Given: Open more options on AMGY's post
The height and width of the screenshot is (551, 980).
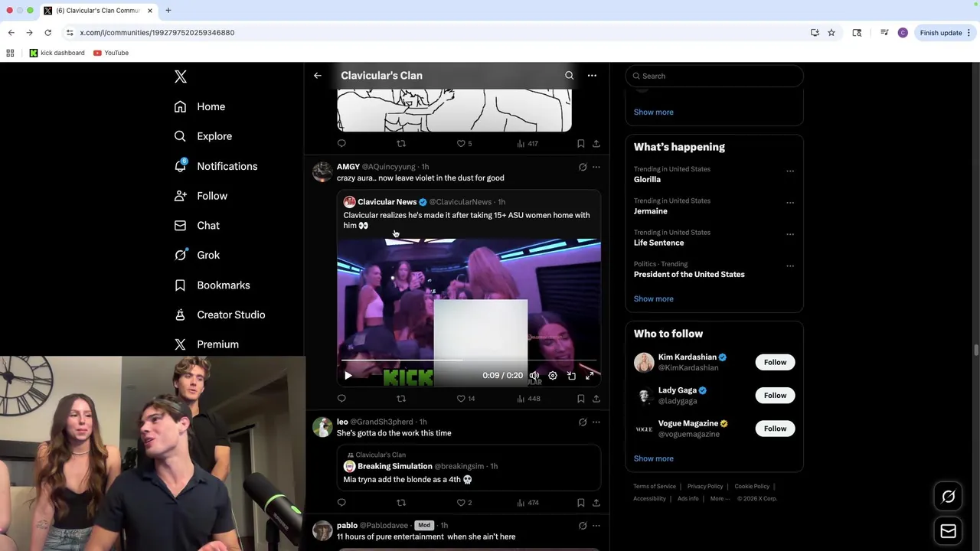Looking at the screenshot, I should [596, 167].
